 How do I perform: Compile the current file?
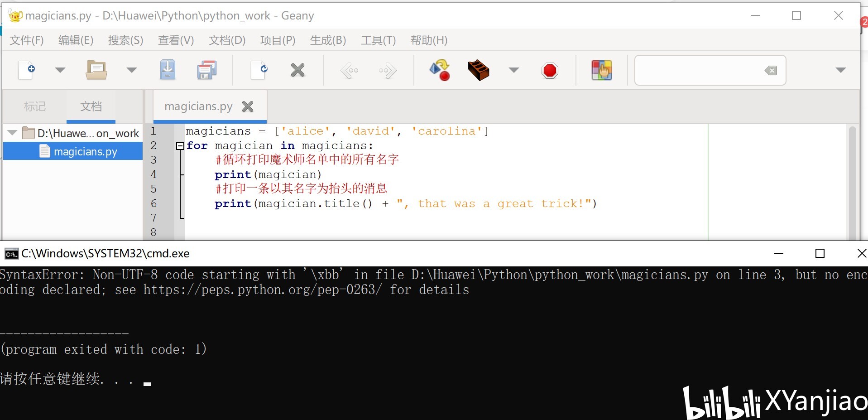click(x=439, y=70)
